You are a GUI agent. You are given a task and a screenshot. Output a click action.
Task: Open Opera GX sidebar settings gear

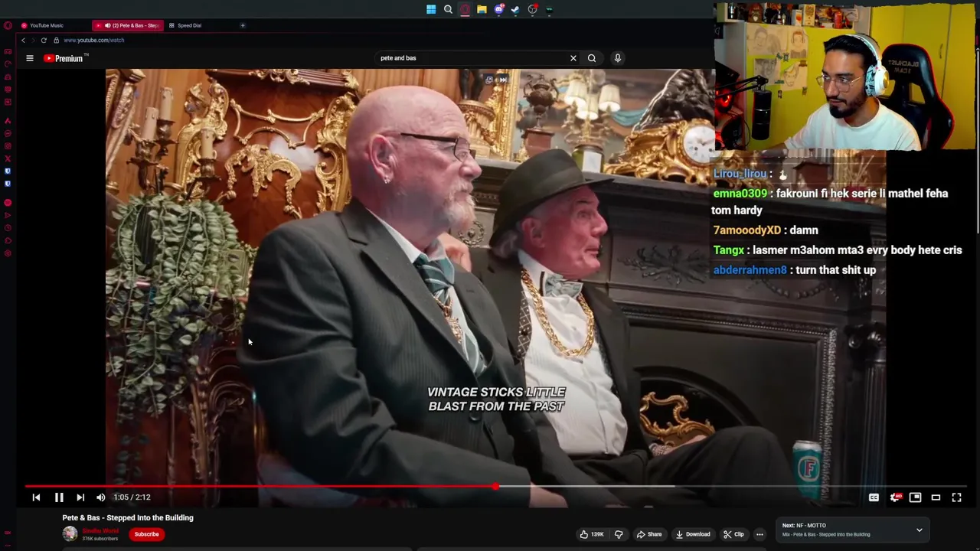tap(8, 253)
